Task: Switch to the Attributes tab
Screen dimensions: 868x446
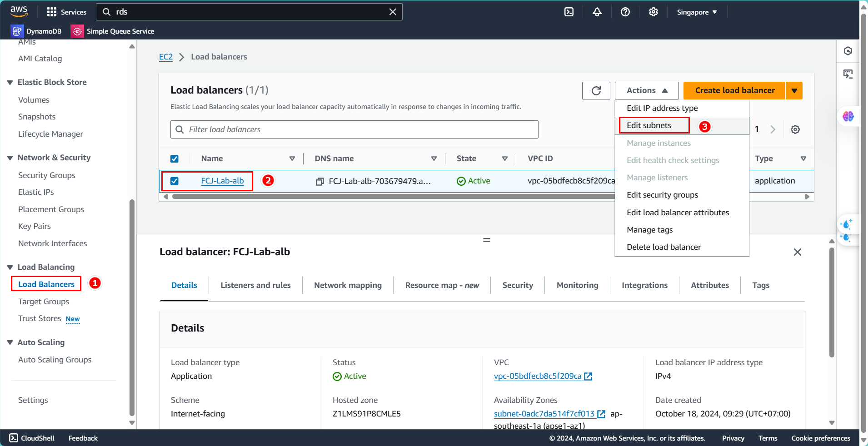Action: (710, 285)
